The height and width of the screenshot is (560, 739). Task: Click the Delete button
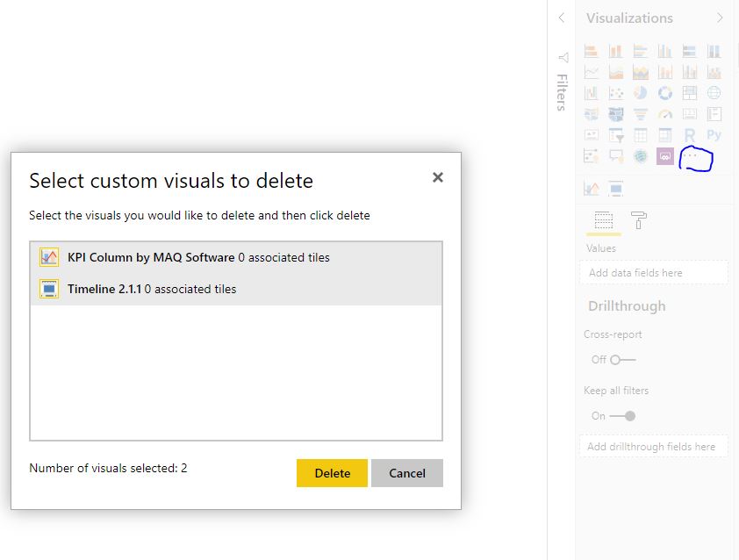[x=332, y=473]
